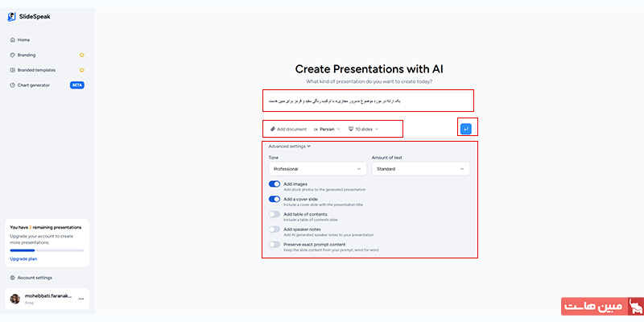The height and width of the screenshot is (322, 644).
Task: Click the star badge beside Branding
Action: (x=82, y=55)
